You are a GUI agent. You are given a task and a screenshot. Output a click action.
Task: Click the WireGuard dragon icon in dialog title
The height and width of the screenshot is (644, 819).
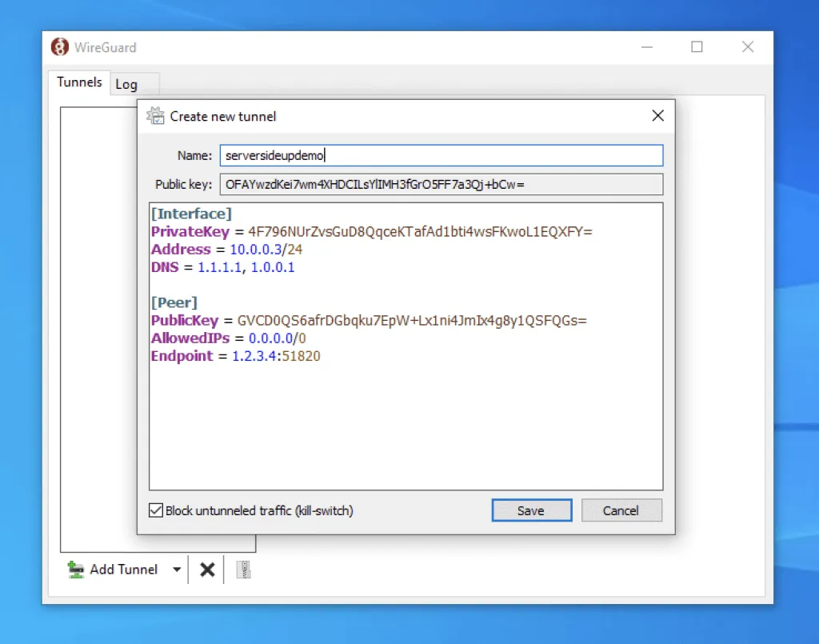coord(155,116)
